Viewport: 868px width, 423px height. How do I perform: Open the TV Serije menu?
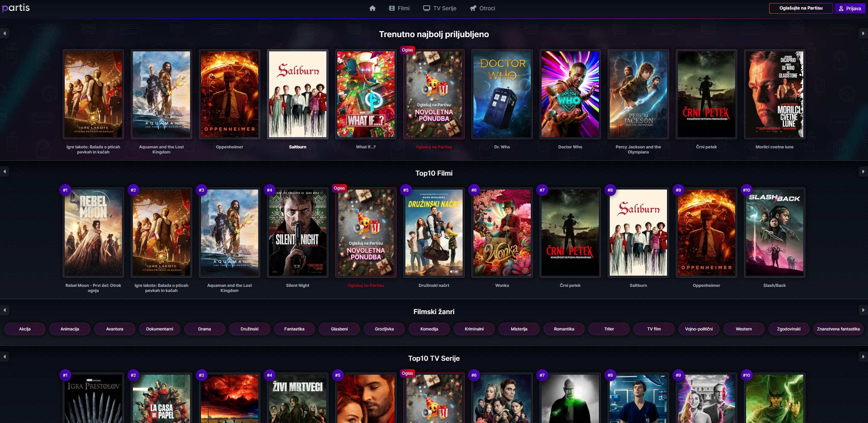[x=440, y=8]
